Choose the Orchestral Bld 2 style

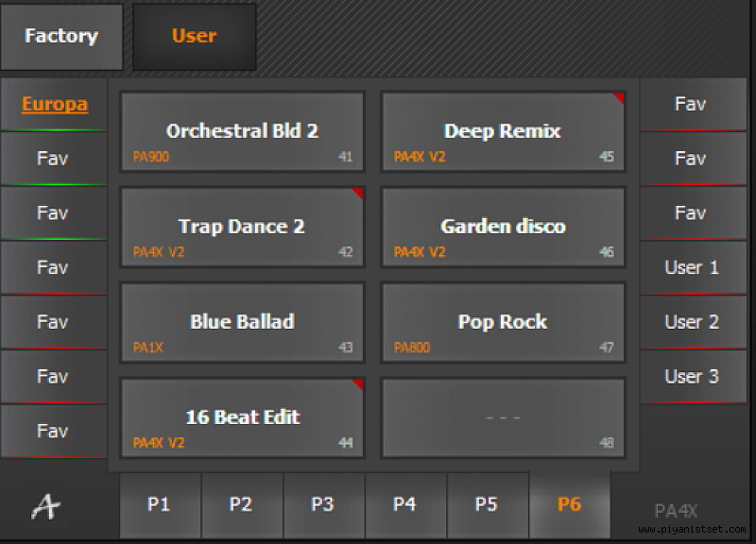tap(243, 131)
